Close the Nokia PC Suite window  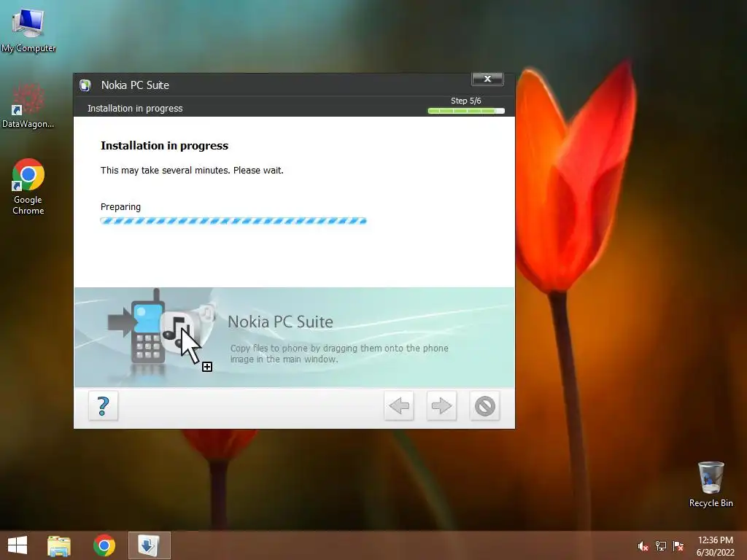coord(487,79)
